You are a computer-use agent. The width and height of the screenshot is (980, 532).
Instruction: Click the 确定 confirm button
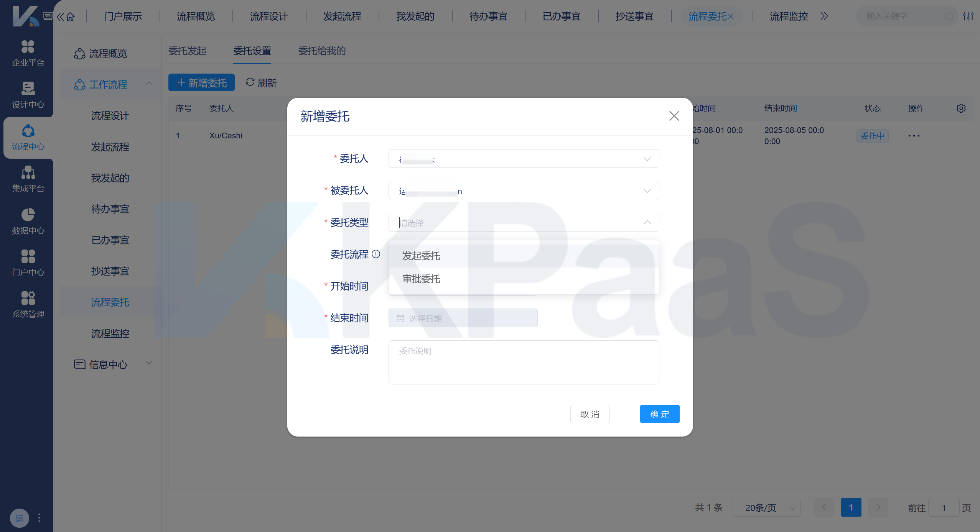click(659, 414)
